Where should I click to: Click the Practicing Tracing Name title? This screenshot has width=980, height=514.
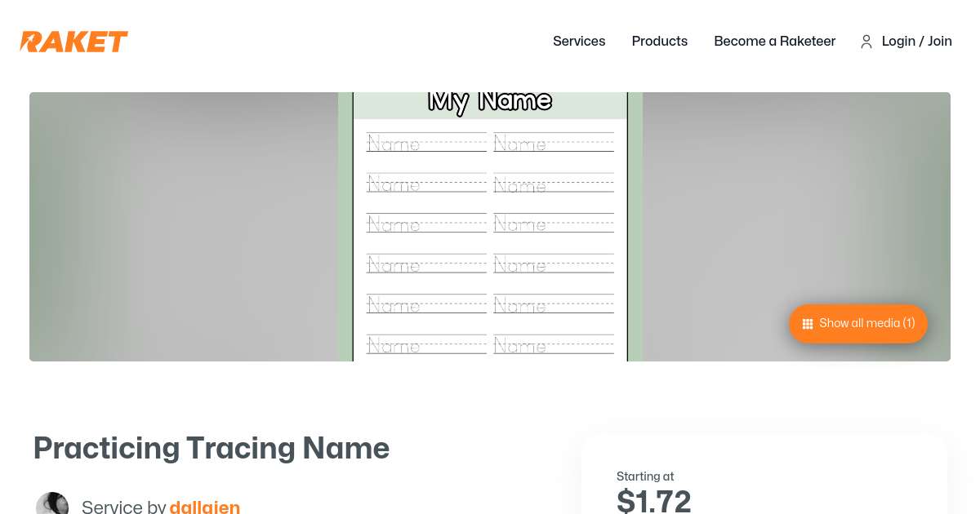click(x=212, y=448)
